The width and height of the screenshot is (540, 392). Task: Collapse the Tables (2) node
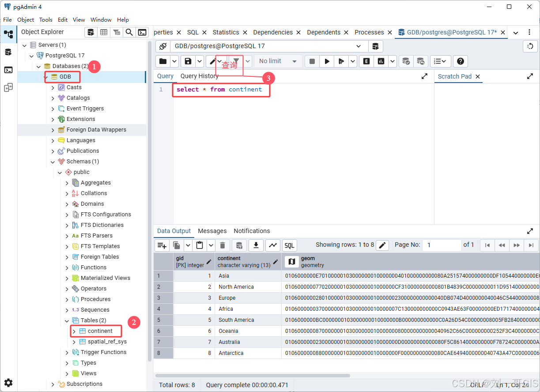click(x=67, y=320)
